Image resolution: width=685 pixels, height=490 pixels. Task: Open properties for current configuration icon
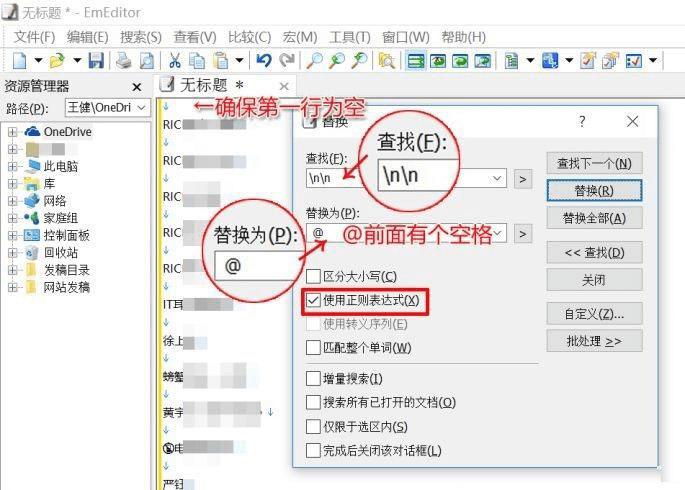click(x=588, y=60)
